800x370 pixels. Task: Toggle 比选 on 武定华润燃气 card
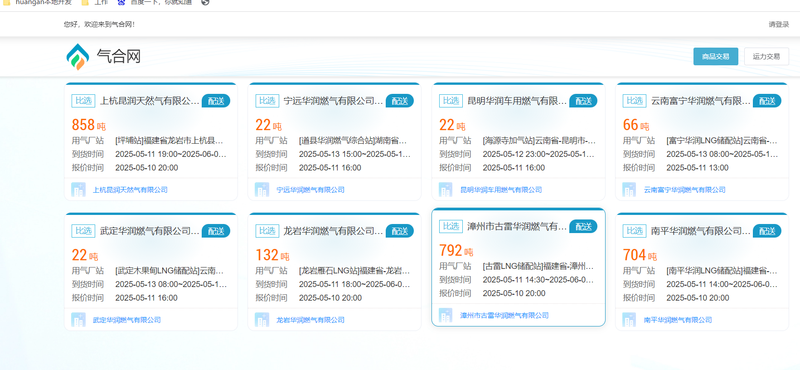pyautogui.click(x=83, y=231)
